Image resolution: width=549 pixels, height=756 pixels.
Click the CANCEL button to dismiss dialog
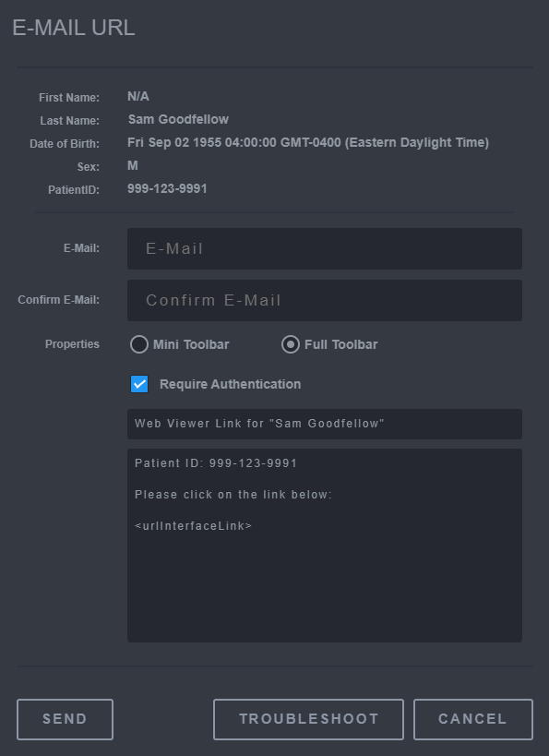[x=472, y=719]
